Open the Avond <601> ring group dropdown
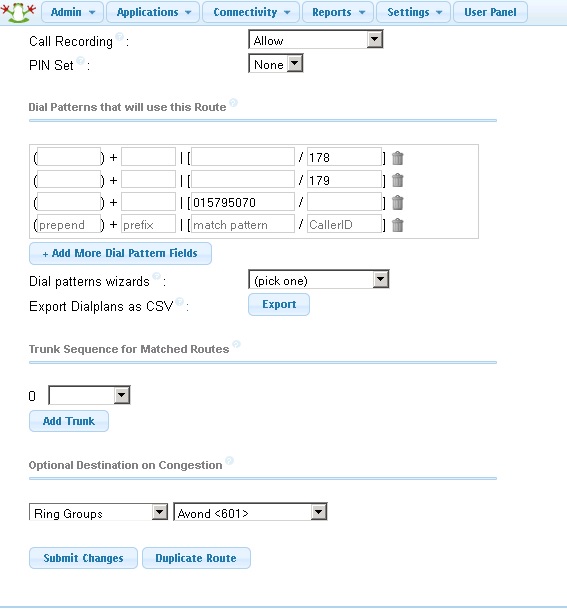The width and height of the screenshot is (567, 611). [x=250, y=512]
